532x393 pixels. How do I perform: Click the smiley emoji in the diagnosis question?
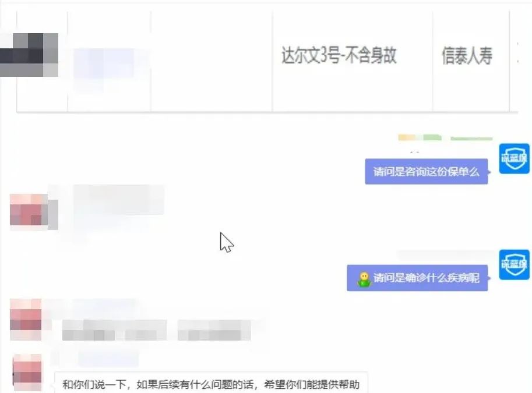(x=364, y=279)
